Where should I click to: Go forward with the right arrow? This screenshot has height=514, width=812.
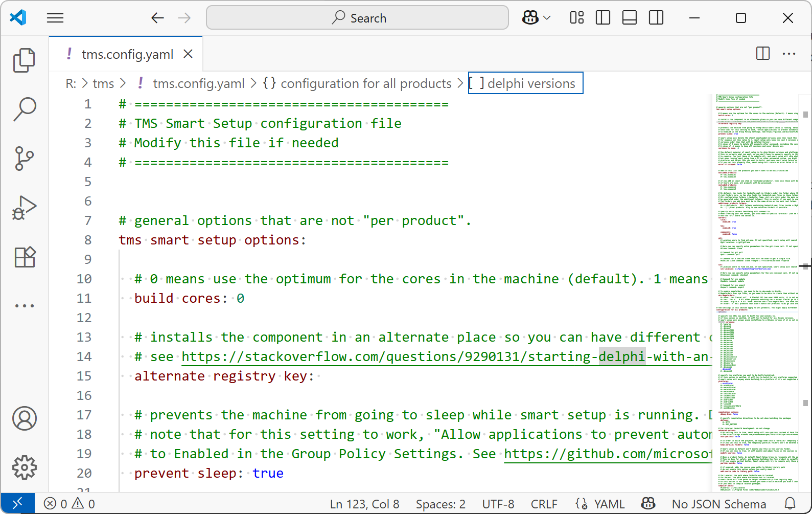[184, 18]
